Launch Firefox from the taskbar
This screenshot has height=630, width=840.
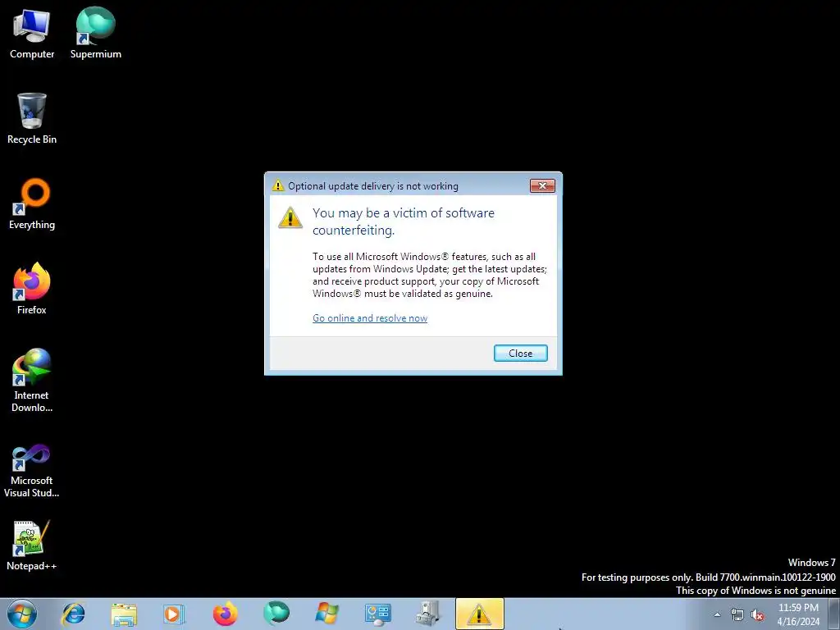coord(225,614)
